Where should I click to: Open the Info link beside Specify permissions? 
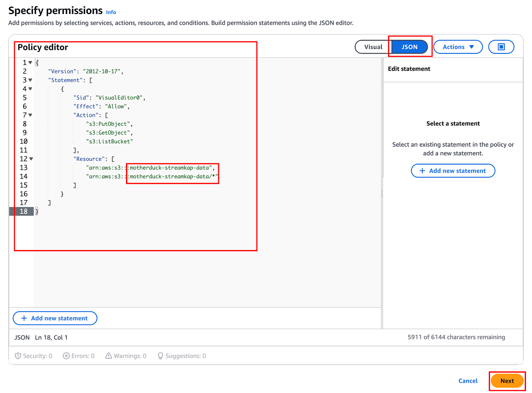pos(111,12)
